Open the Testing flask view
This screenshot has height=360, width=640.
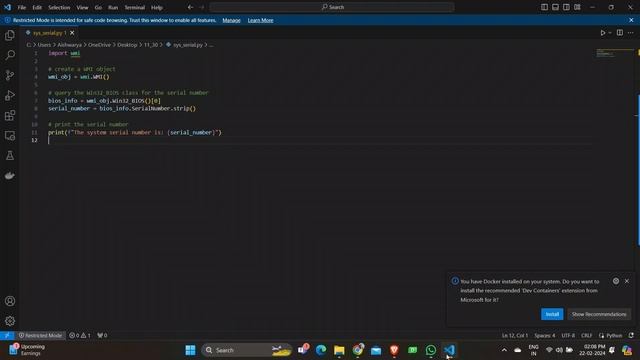(10, 156)
